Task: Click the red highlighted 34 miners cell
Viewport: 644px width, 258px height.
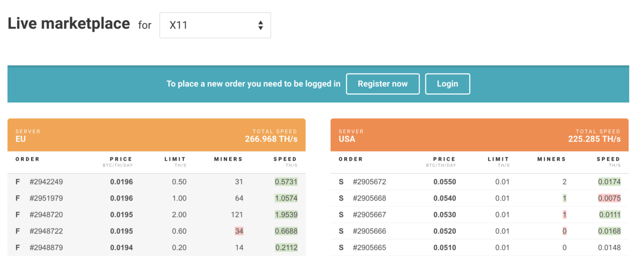Action: click(x=239, y=231)
